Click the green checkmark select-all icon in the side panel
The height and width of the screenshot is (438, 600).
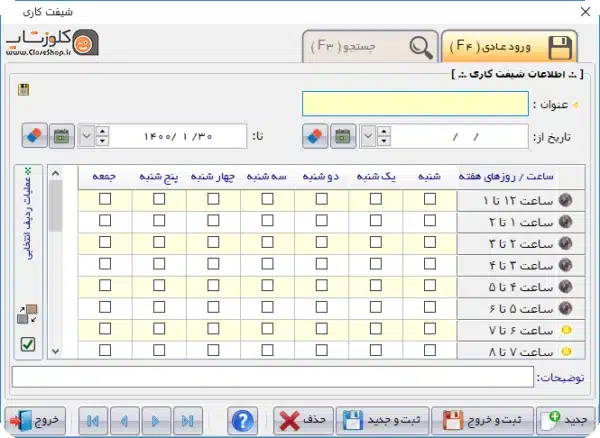pyautogui.click(x=28, y=344)
